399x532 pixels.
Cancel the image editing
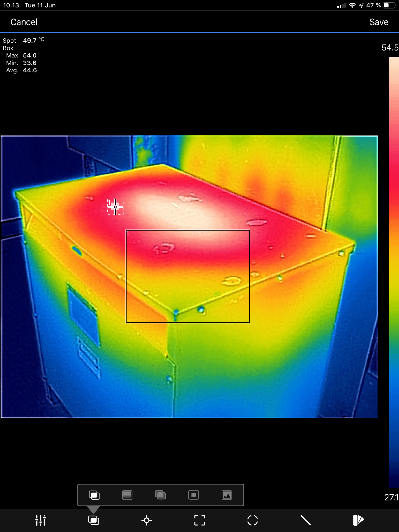24,22
